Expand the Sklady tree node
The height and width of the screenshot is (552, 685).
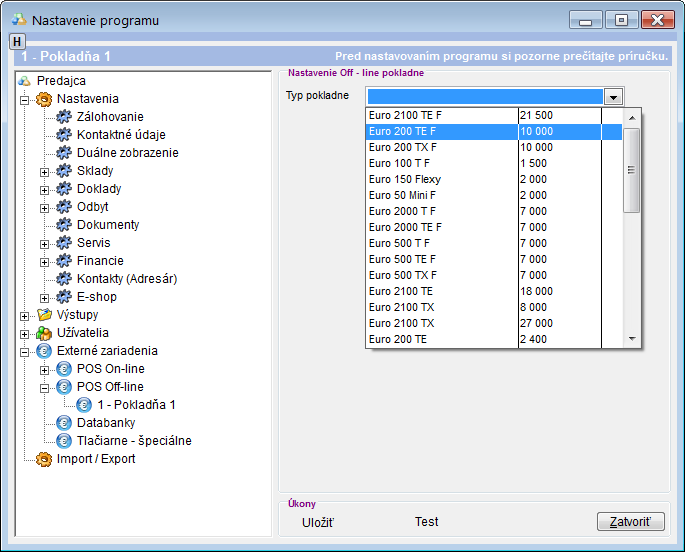point(44,171)
